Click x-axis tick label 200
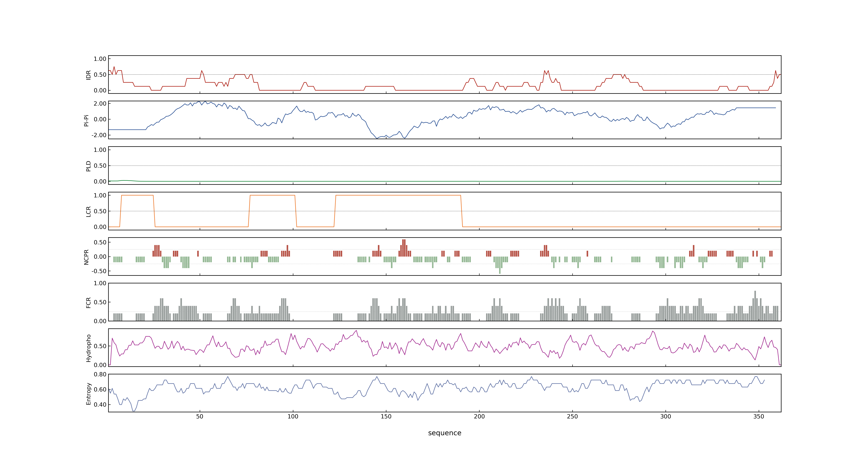The image size is (868, 463). pyautogui.click(x=479, y=416)
